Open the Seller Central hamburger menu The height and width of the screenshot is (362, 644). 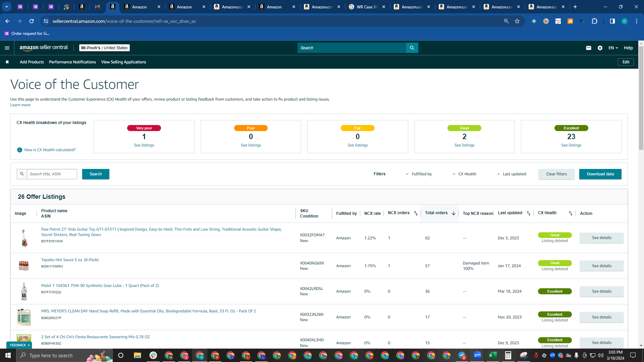(7, 48)
